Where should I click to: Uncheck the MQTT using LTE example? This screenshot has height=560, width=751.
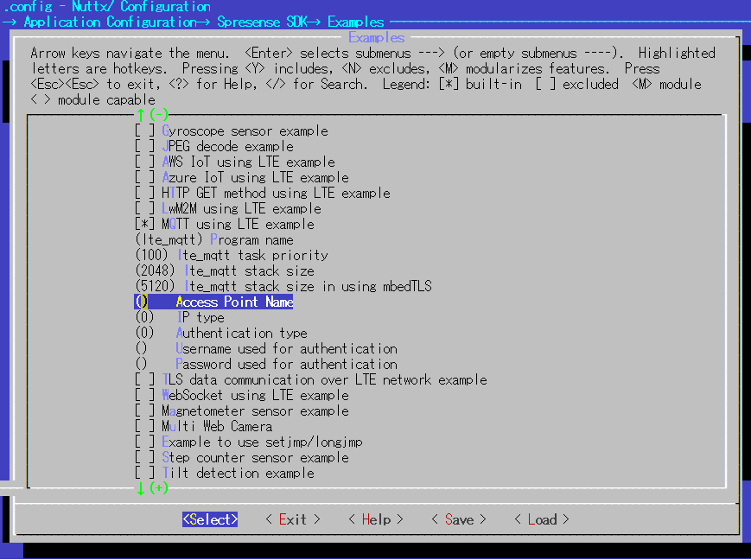click(145, 225)
